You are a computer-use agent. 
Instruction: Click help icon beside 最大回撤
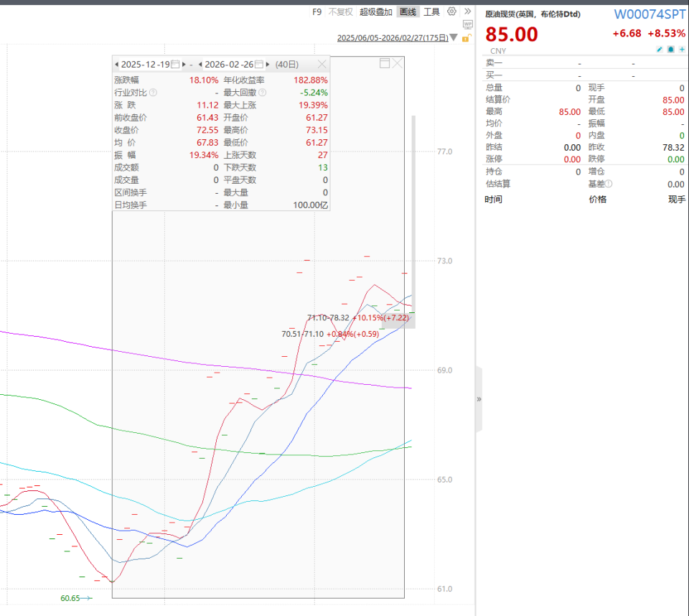pos(263,93)
